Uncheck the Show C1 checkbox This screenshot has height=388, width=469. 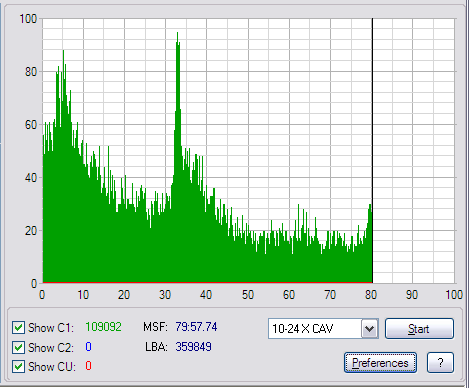[x=18, y=328]
